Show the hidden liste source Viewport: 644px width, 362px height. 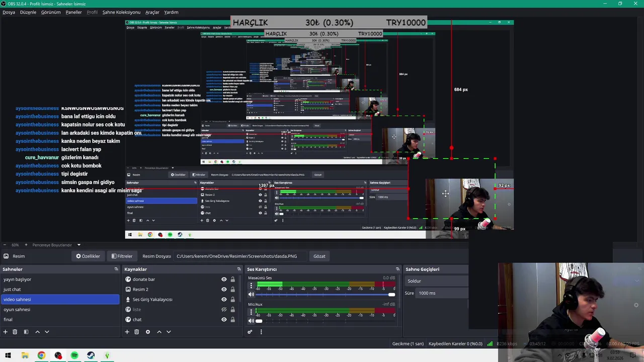[224, 310]
